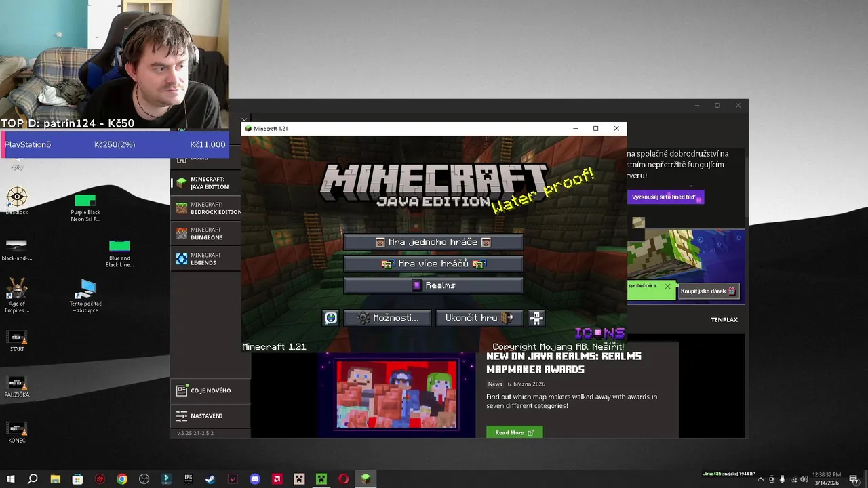Click the purple Vyzkoušej si to hned teď button

[666, 197]
